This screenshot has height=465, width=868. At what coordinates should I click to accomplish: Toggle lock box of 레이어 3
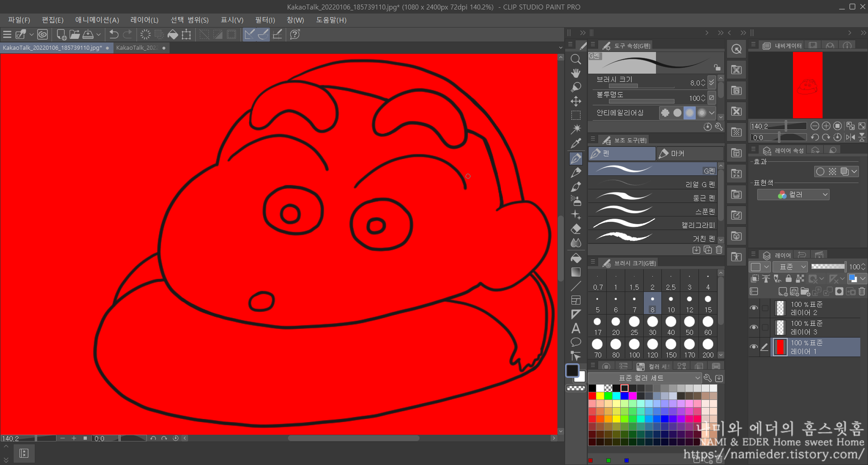pos(765,328)
